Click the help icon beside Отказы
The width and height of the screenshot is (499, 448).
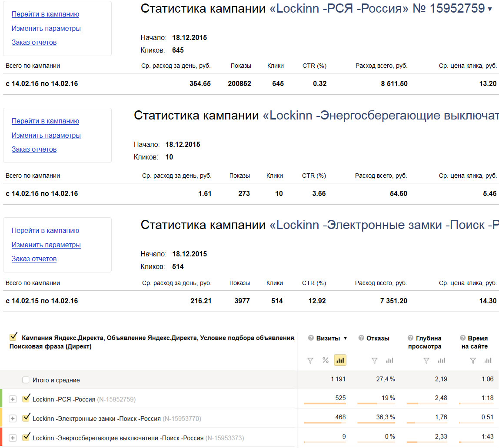(x=361, y=338)
